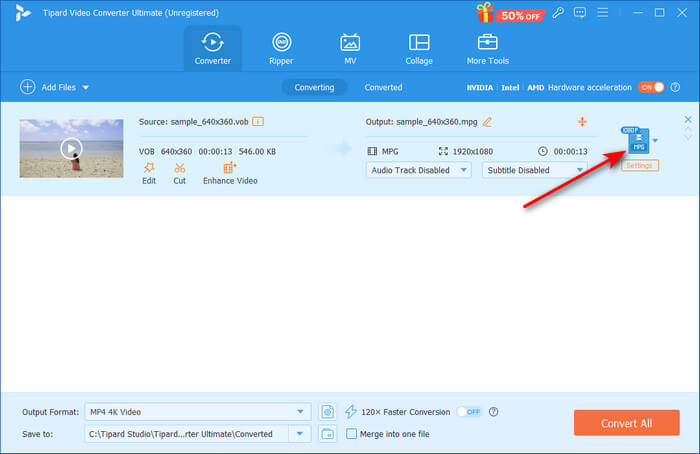Select the Converted sub-tab
Viewport: 700px width, 454px height.
coord(383,87)
